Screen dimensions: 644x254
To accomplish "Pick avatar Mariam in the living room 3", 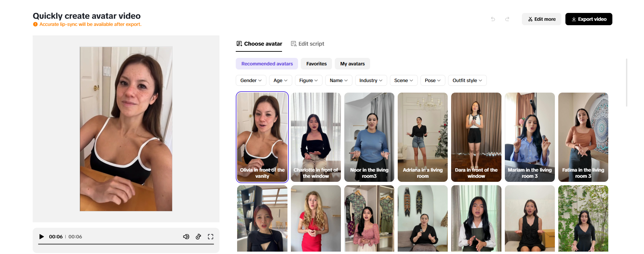I will 530,137.
